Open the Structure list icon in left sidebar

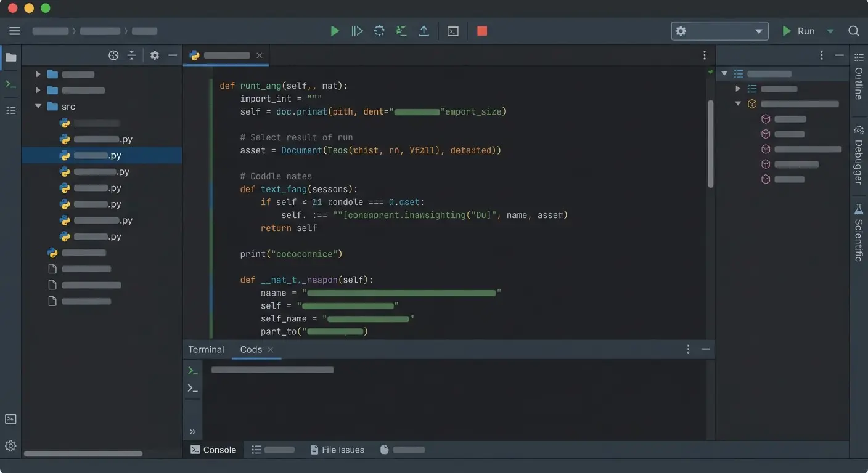pyautogui.click(x=11, y=110)
